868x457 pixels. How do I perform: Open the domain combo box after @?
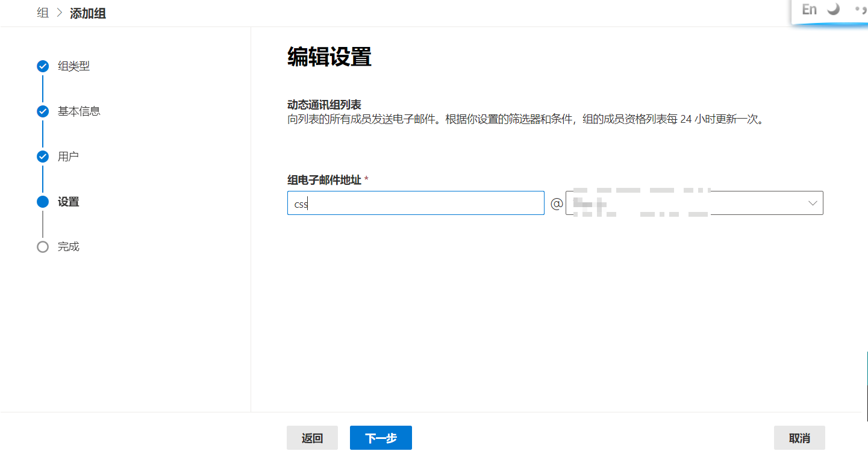(x=693, y=204)
